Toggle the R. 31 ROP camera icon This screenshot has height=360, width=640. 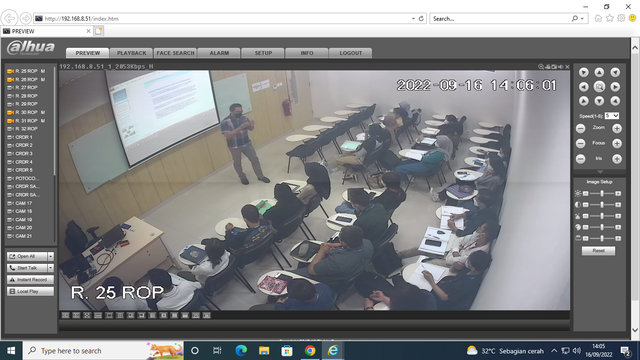click(10, 121)
